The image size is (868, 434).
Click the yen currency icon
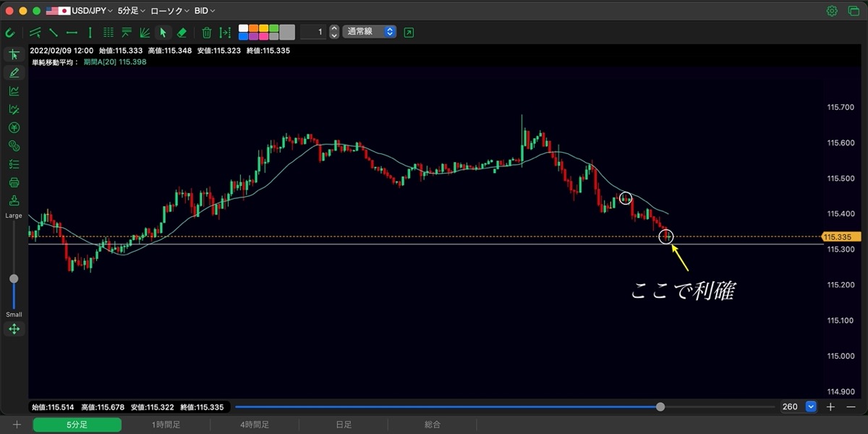[14, 127]
